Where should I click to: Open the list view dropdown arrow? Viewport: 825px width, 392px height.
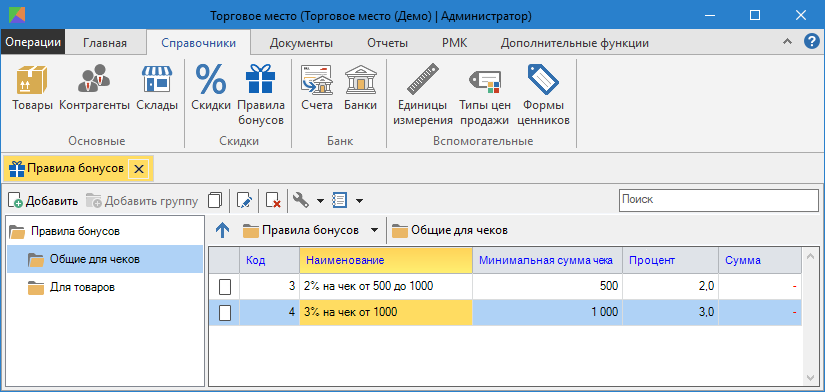coord(359,200)
